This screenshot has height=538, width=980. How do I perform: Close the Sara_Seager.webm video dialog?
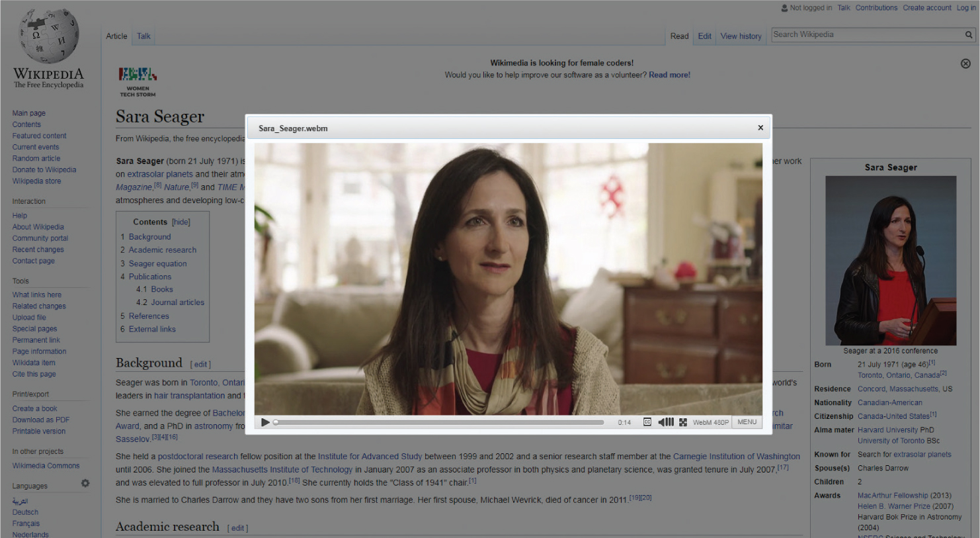click(x=760, y=128)
